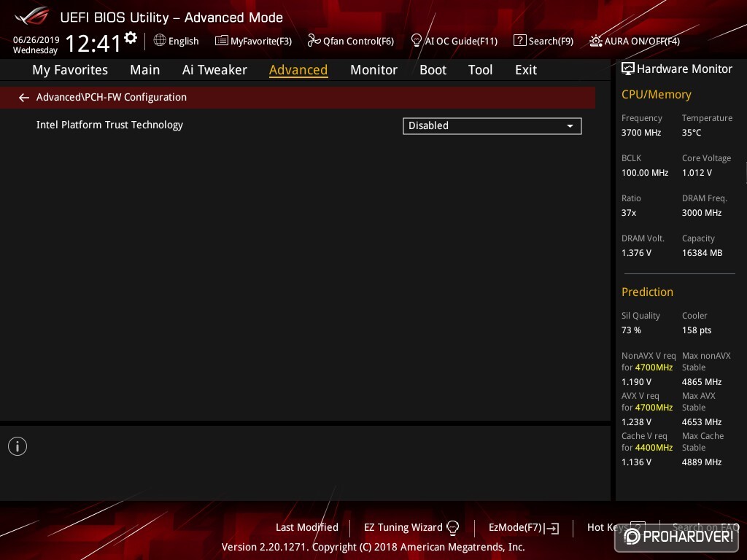Launch EZ Tuning Wizard
The image size is (747, 560).
411,527
